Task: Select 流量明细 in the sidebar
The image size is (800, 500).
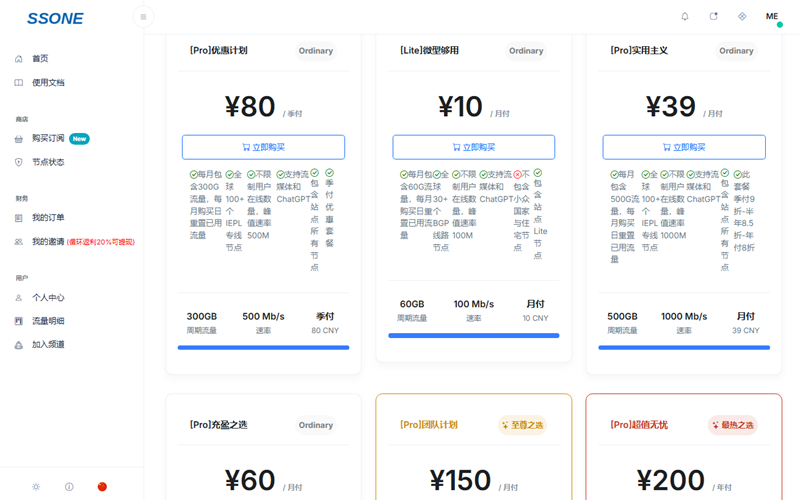Action: (48, 321)
